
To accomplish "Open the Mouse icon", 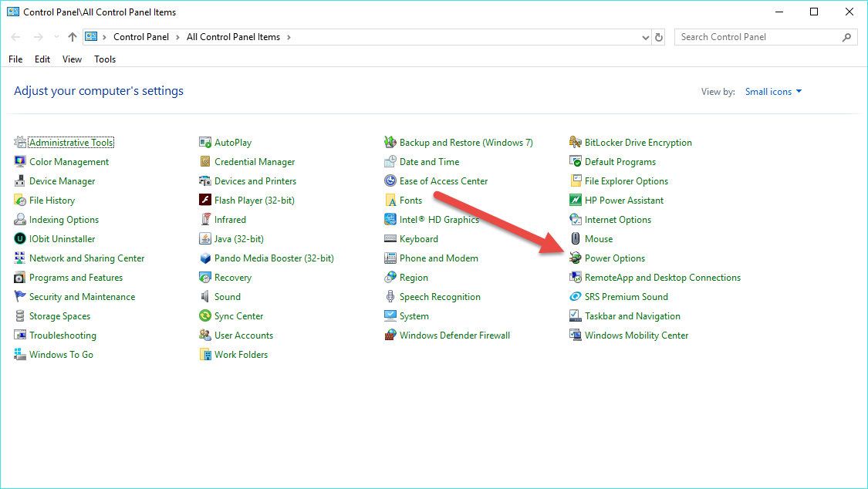I will [x=575, y=239].
